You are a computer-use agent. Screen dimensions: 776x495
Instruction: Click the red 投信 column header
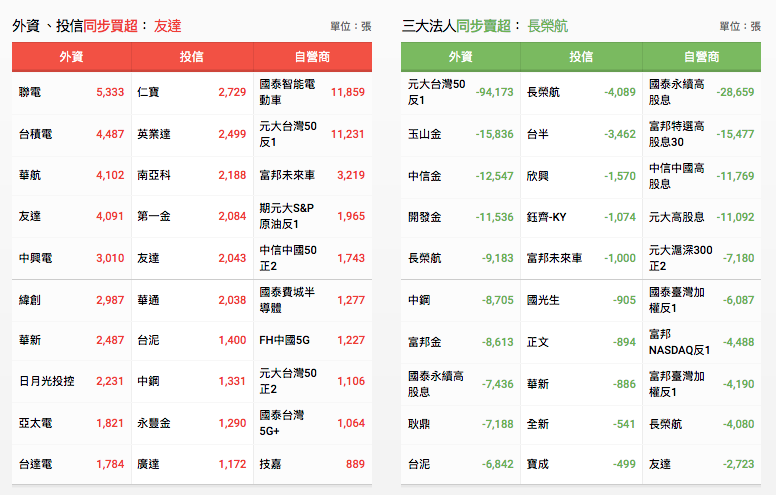tap(192, 57)
